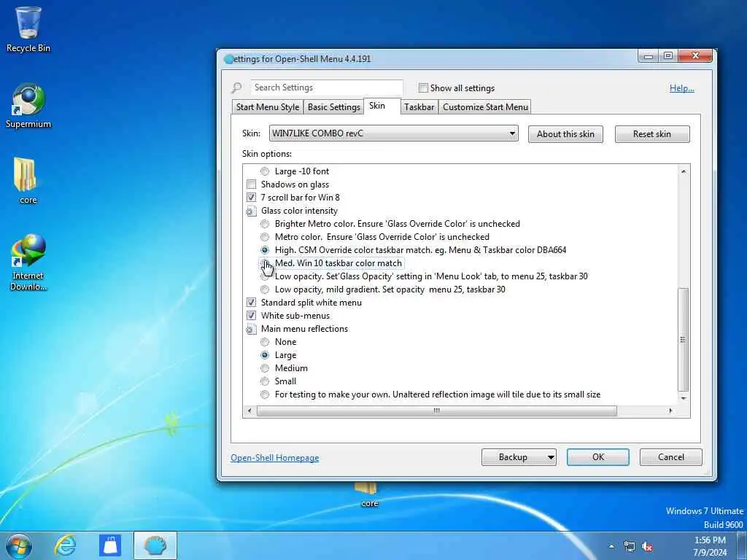Viewport: 747px width, 560px height.
Task: Select the High CSM Override color option
Action: pyautogui.click(x=265, y=250)
